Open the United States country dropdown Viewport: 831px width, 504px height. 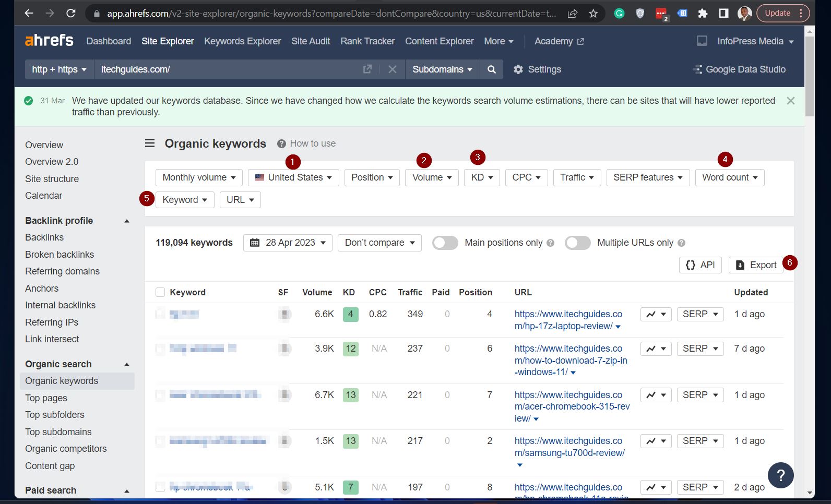293,177
